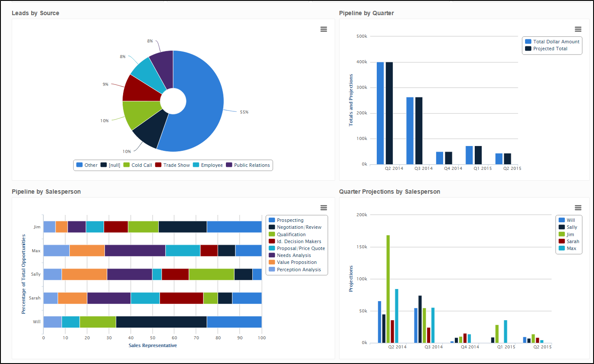Open the export menu on Leads by Source chart
Viewport: 594px width, 364px height.
(x=323, y=29)
